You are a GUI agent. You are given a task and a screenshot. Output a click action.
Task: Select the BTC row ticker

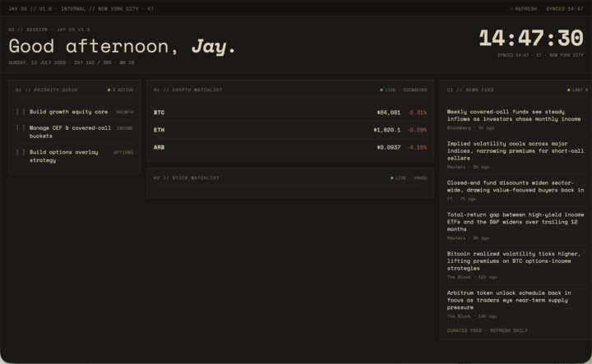tap(159, 113)
